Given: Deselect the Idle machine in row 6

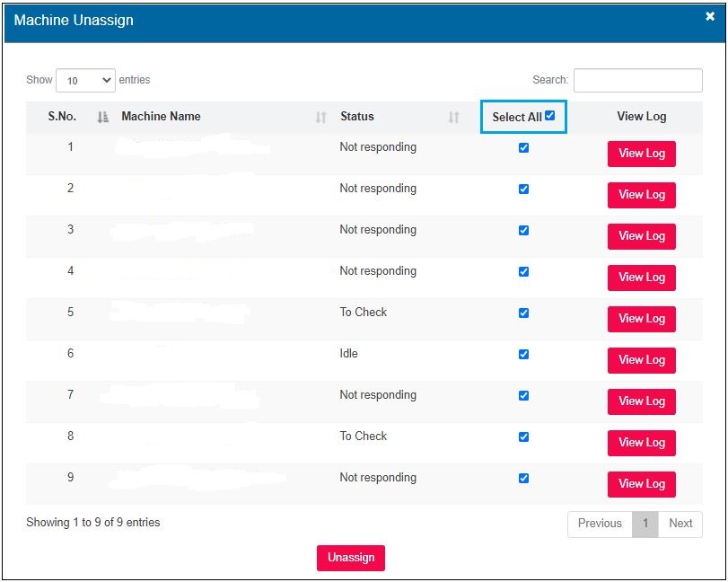Looking at the screenshot, I should [523, 355].
